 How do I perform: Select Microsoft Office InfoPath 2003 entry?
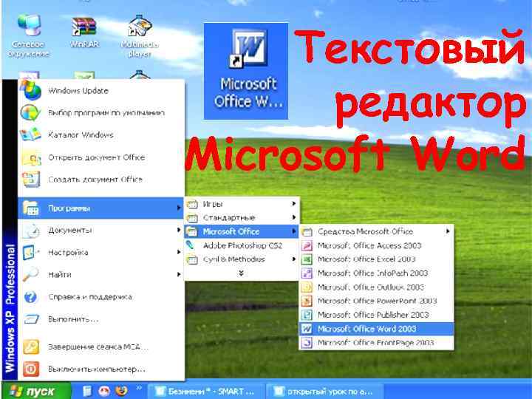376,273
